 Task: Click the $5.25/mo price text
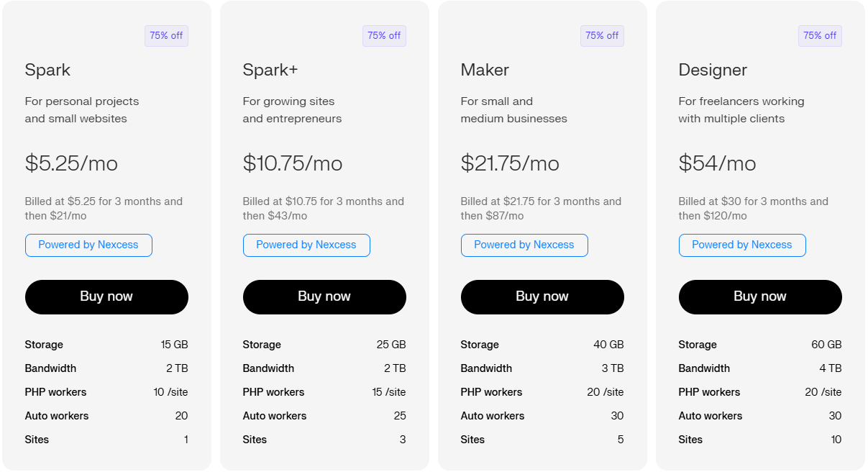[71, 163]
